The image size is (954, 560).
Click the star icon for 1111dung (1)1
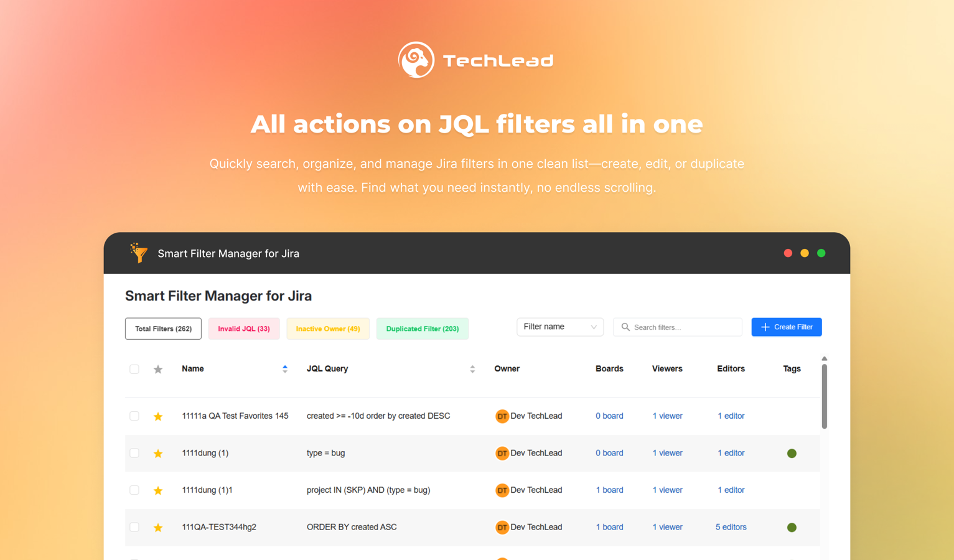click(x=157, y=490)
